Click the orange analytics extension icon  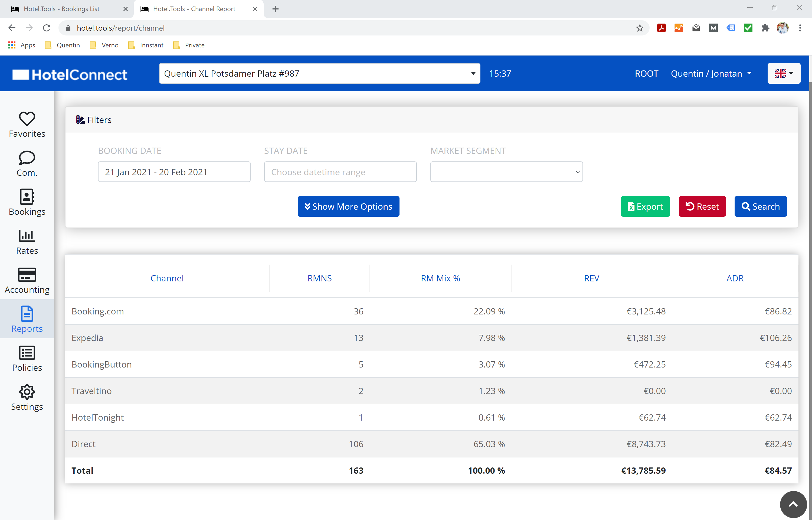(x=678, y=28)
